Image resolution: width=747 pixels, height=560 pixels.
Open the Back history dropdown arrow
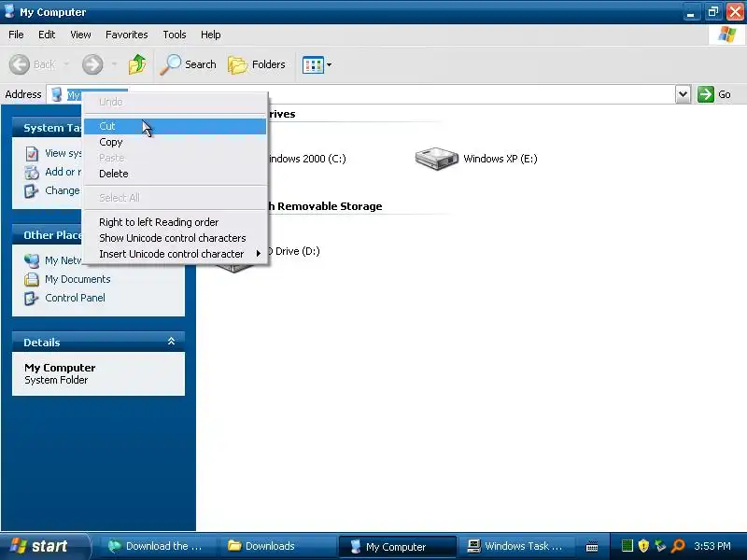66,64
